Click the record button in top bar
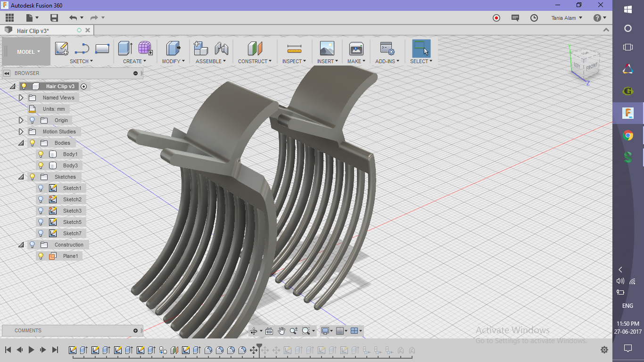 point(496,18)
